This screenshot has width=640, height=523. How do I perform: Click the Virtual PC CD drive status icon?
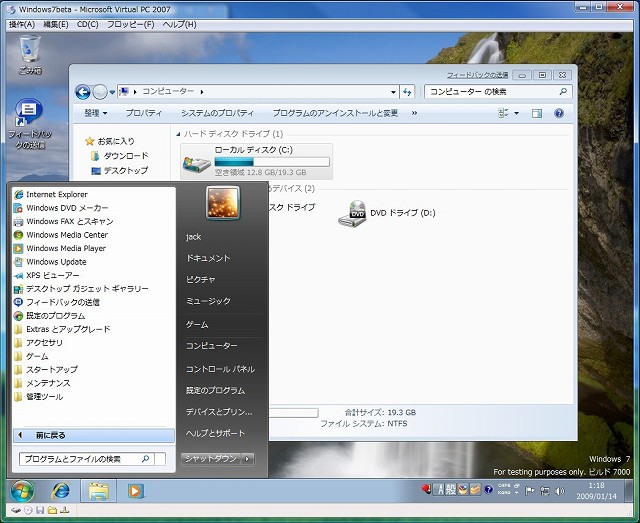(x=28, y=510)
